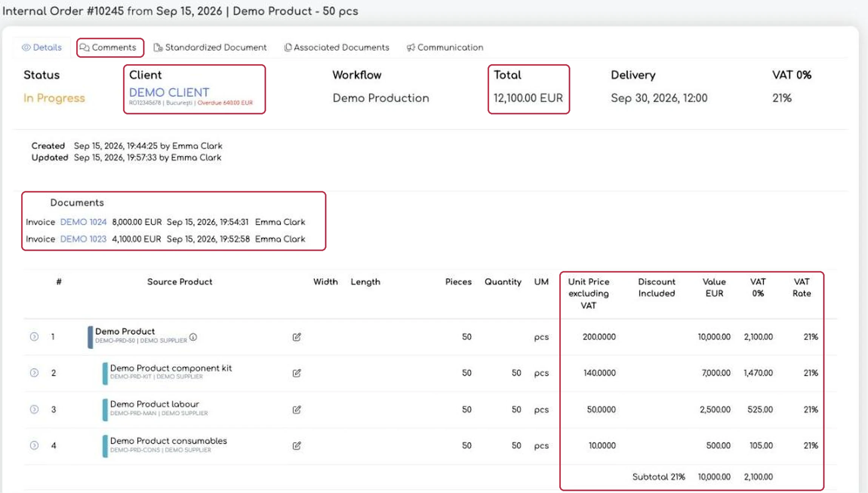The image size is (868, 493).
Task: Click the Source Product column header
Action: pos(180,282)
